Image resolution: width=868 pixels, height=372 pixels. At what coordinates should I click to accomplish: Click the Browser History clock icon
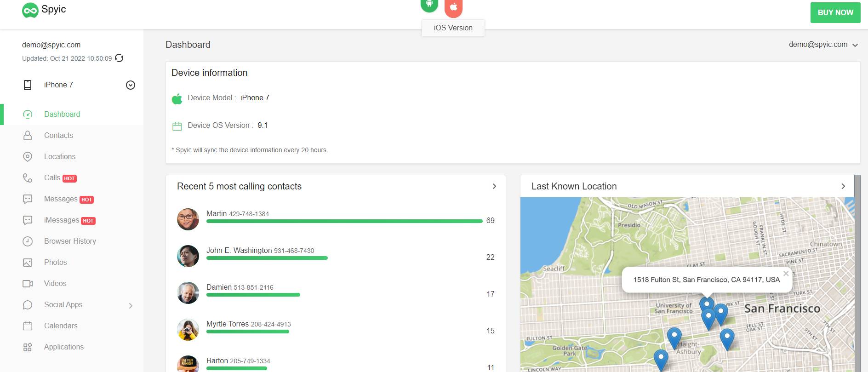coord(28,241)
